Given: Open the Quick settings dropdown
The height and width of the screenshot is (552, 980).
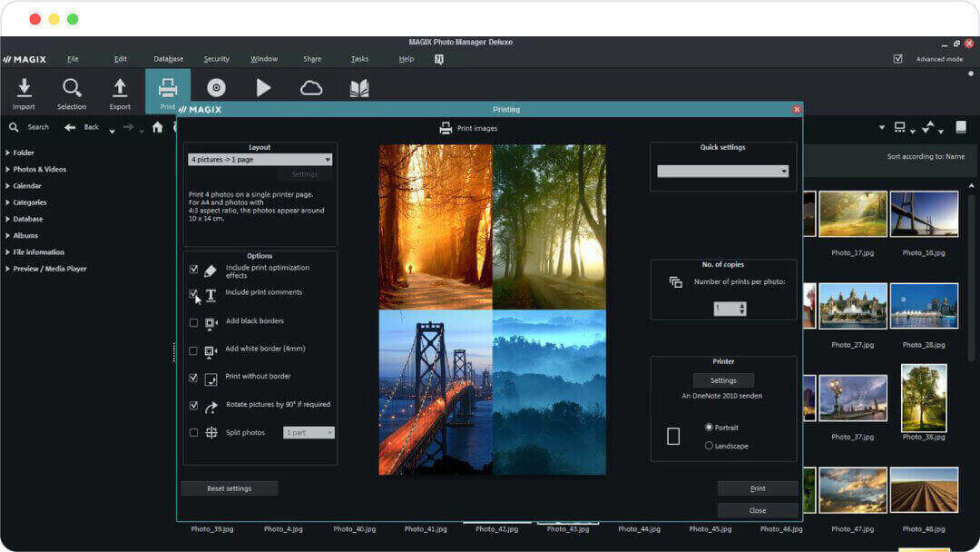Looking at the screenshot, I should coord(722,170).
